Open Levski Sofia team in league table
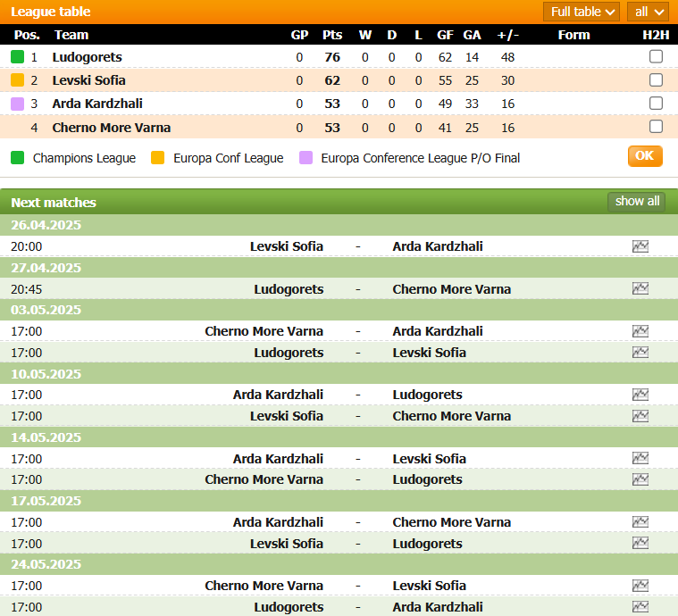This screenshot has height=616, width=678. tap(88, 80)
